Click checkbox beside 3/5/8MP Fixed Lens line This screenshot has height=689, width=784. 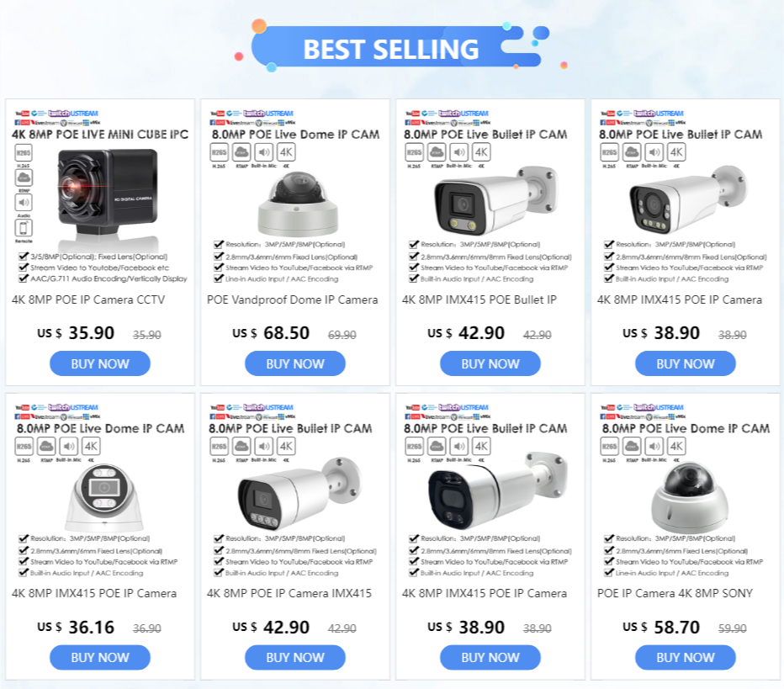pos(23,256)
